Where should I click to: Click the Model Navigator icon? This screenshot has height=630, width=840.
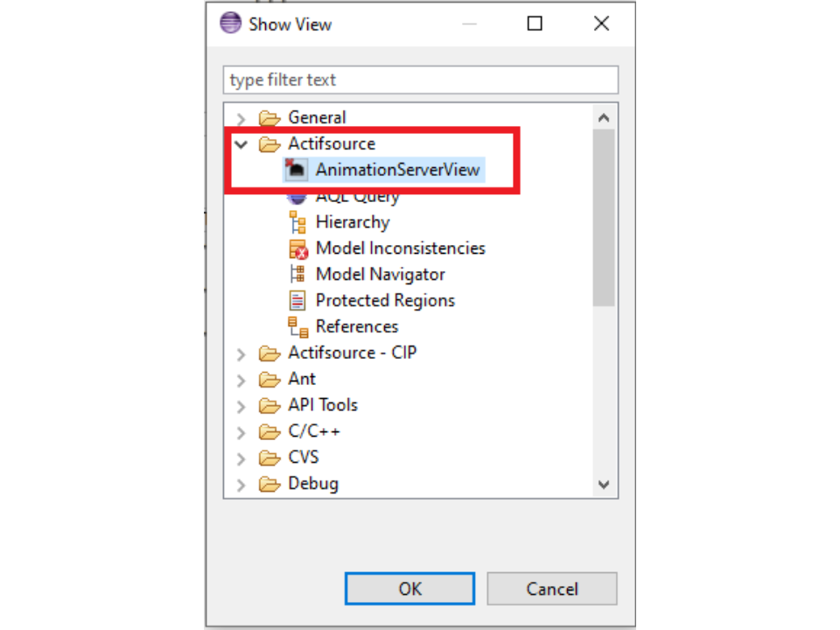pyautogui.click(x=297, y=275)
